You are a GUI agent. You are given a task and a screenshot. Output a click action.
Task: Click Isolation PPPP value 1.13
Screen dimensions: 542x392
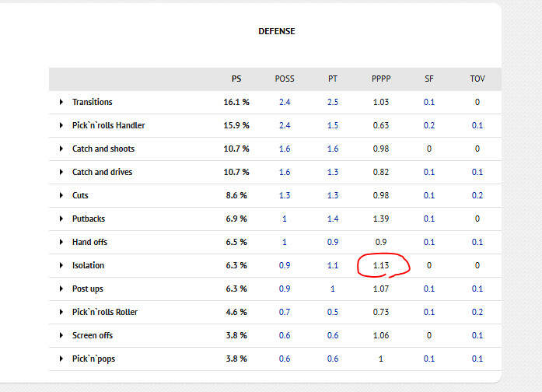pyautogui.click(x=381, y=265)
